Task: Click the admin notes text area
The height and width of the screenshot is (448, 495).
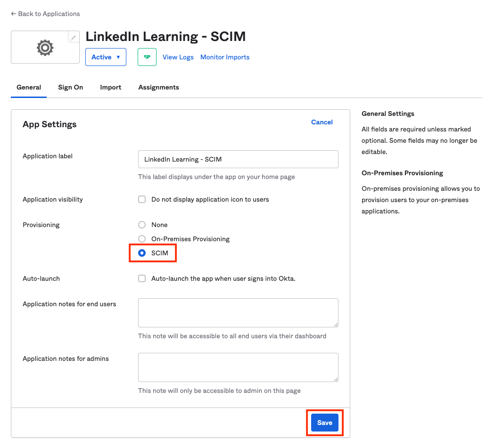Action: pos(238,367)
